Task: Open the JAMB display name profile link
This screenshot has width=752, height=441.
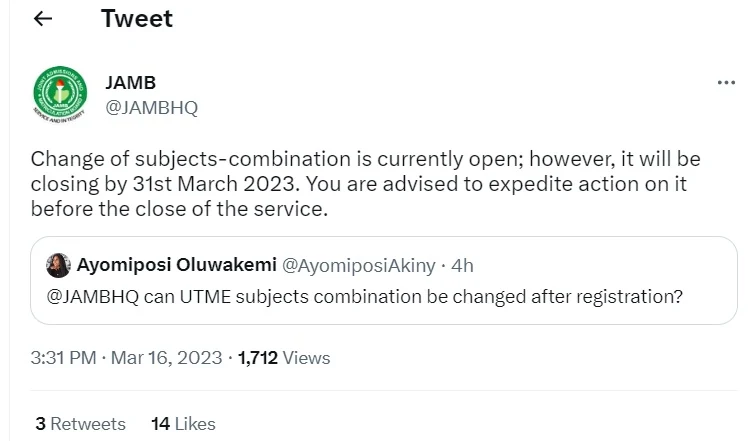Action: click(x=129, y=83)
